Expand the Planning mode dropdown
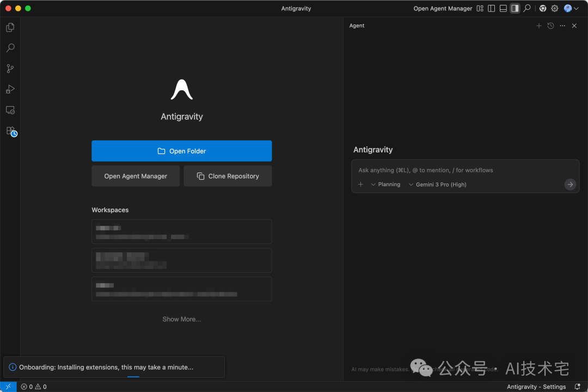Screen dimensions: 588x392 coord(385,185)
